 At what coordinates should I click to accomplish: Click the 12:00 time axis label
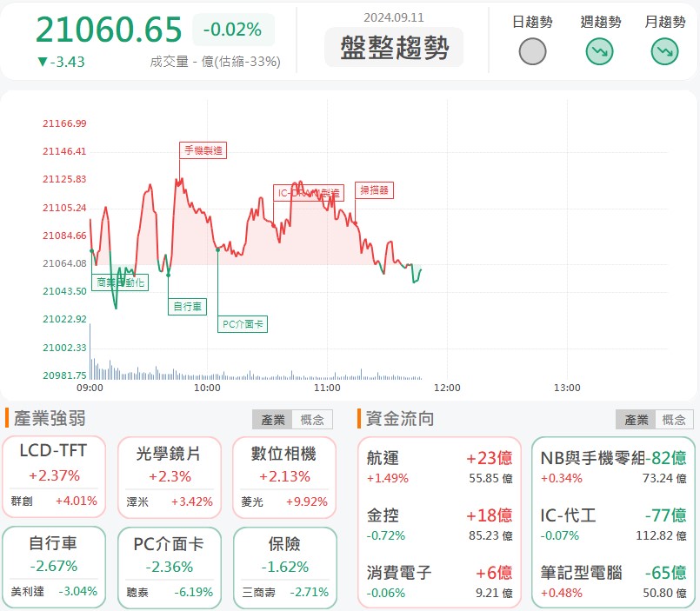[447, 388]
